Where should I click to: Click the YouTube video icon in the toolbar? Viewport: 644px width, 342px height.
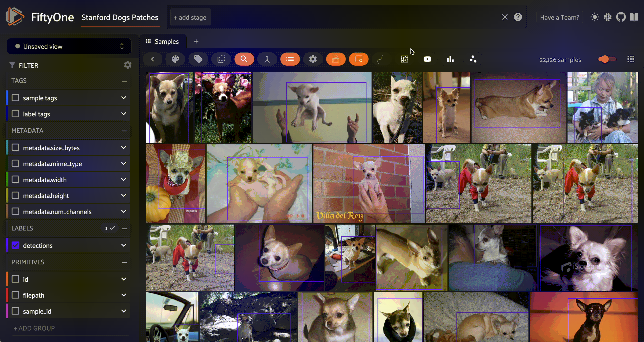click(427, 59)
